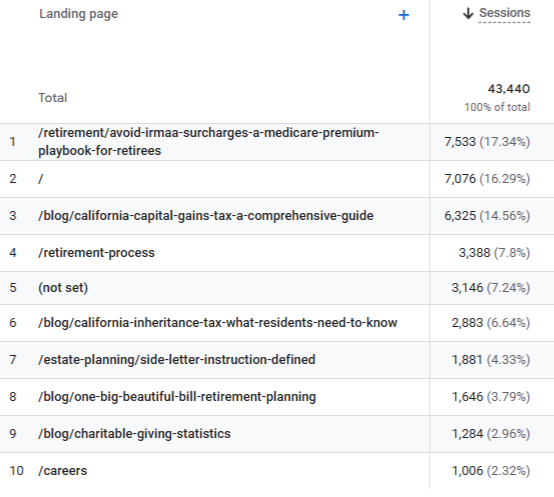
Task: Select the one-big-beautiful-bill landing page
Action: point(177,397)
